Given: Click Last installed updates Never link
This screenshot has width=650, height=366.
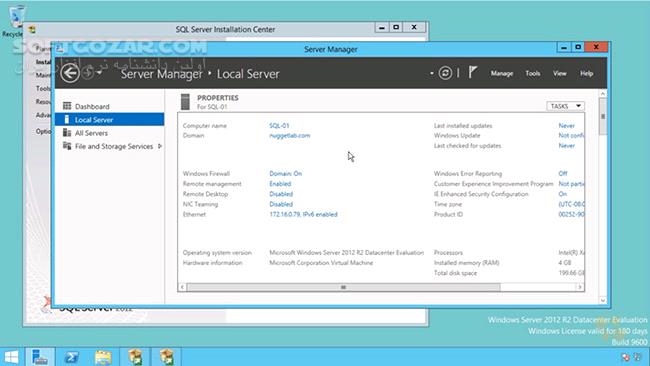Looking at the screenshot, I should 567,126.
